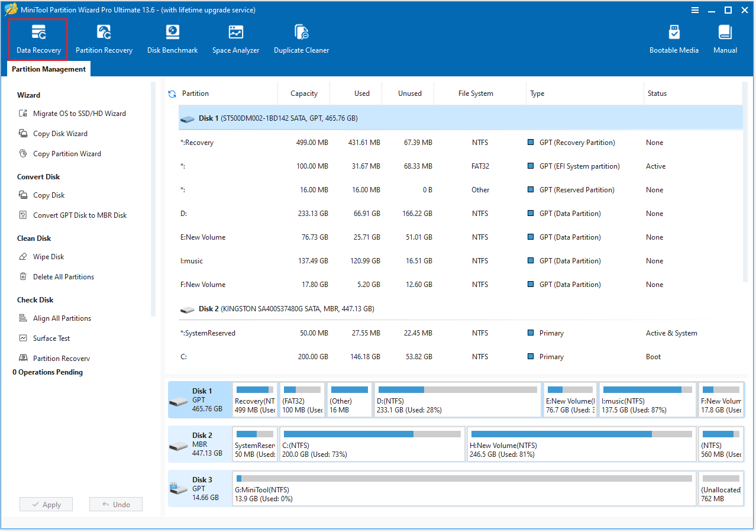This screenshot has height=532, width=756.
Task: Click the Apply button
Action: [46, 505]
